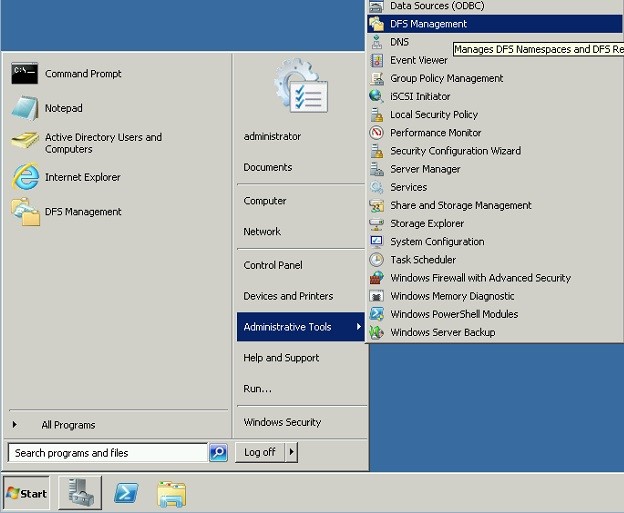Select the Group Policy Management text entry

point(447,78)
